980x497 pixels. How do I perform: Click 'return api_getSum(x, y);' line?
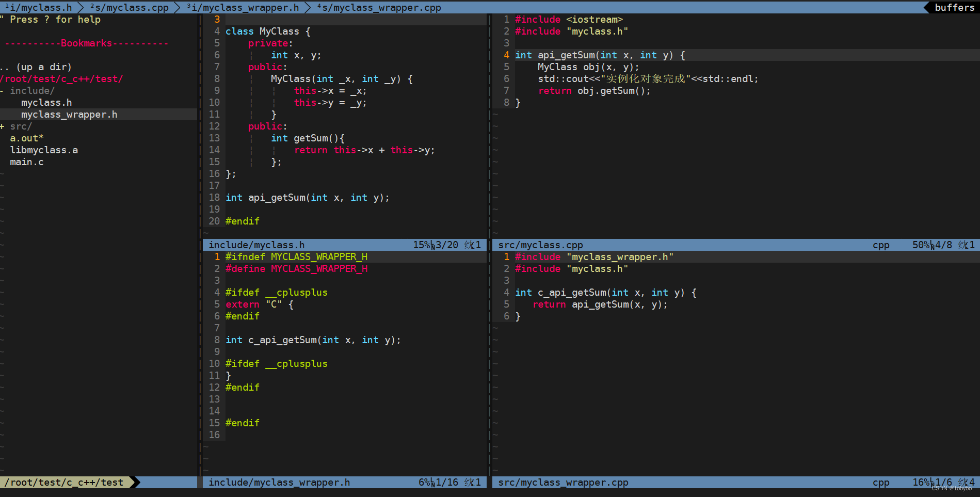point(600,304)
